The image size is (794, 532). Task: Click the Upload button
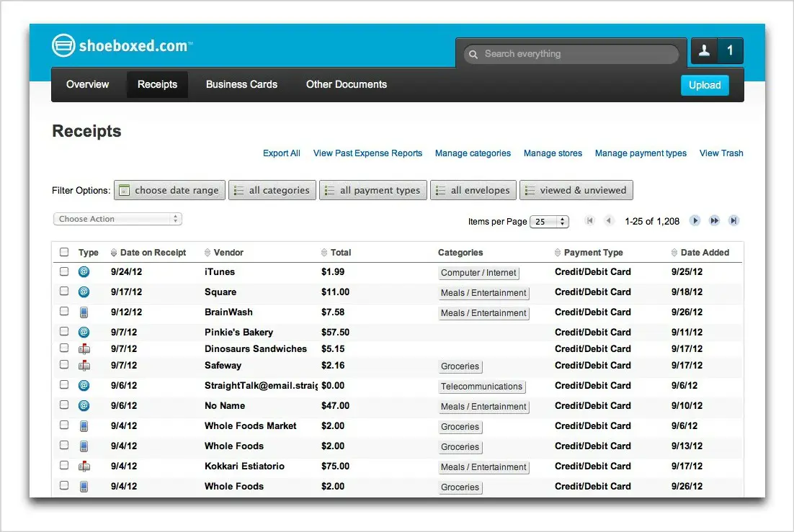[705, 85]
